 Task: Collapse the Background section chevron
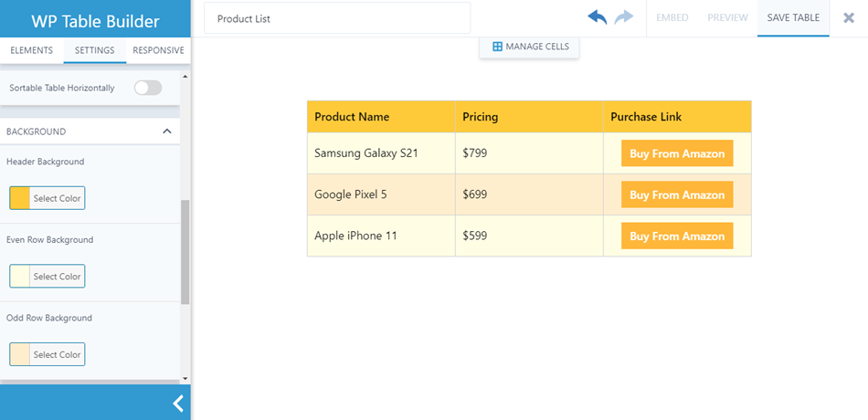point(166,131)
